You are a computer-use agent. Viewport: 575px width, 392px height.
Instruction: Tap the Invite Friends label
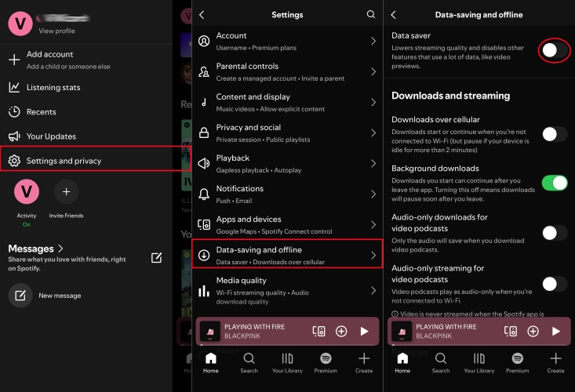(67, 216)
